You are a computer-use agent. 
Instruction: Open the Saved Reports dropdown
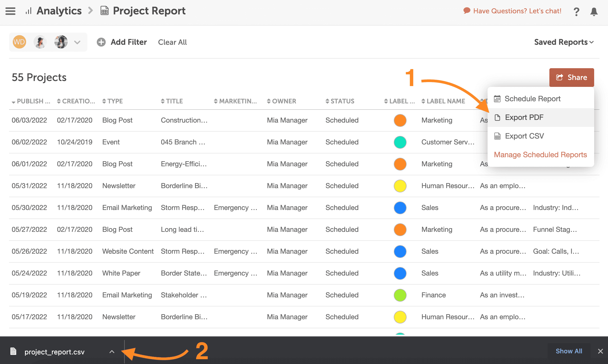tap(564, 42)
